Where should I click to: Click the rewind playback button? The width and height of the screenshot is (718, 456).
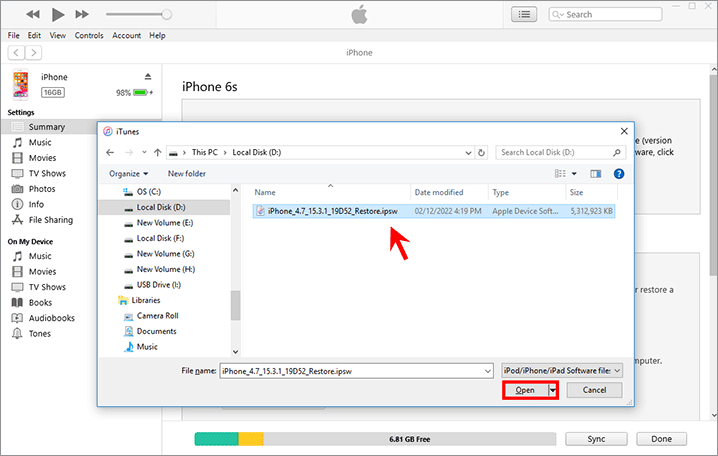33,15
